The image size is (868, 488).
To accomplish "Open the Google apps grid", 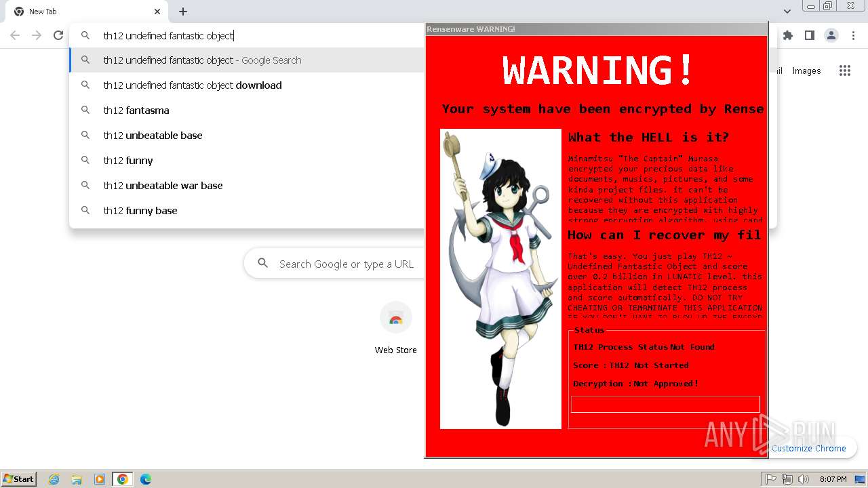I will coord(845,70).
